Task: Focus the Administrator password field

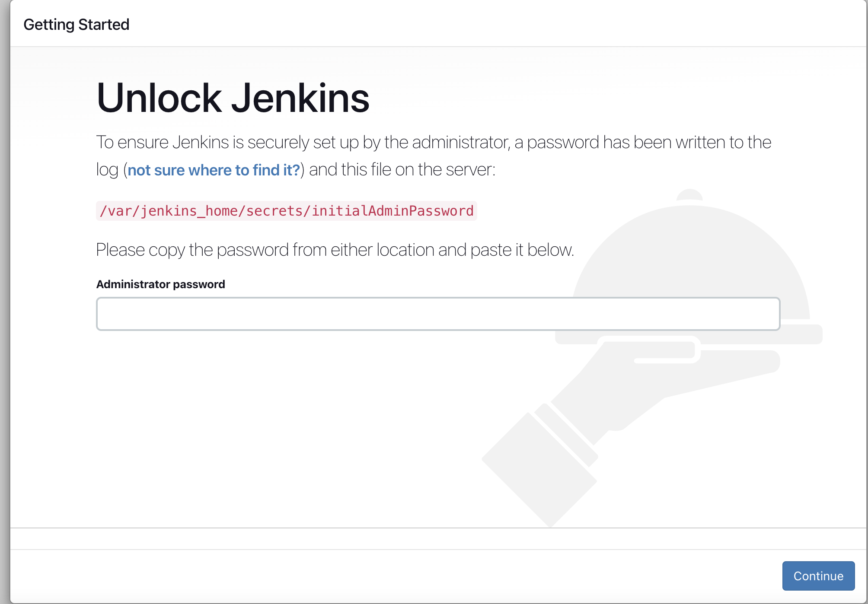Action: coord(437,314)
